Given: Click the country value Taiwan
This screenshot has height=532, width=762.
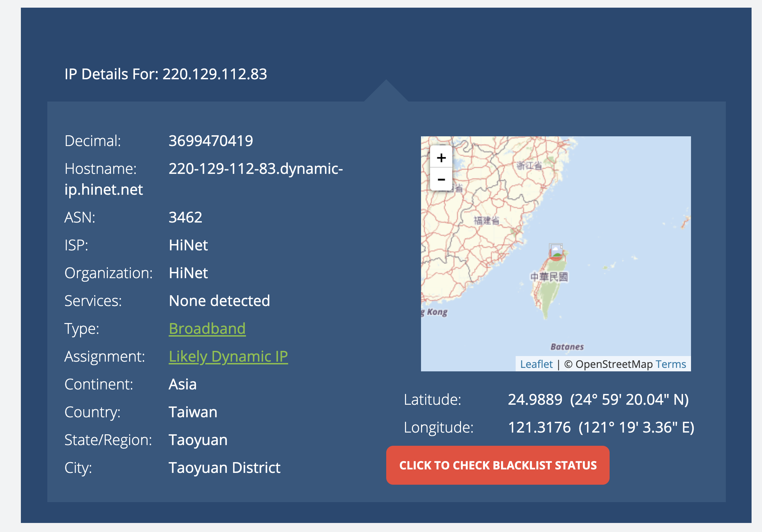Looking at the screenshot, I should (x=193, y=412).
